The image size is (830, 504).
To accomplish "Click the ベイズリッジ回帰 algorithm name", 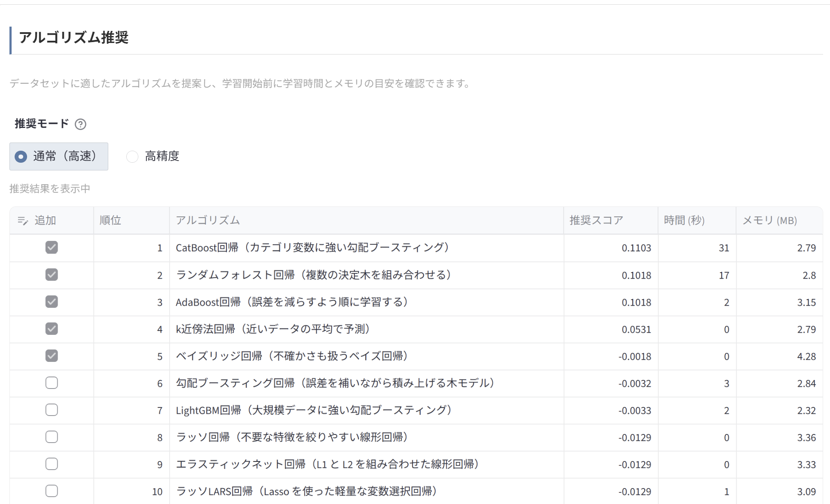I will coord(292,356).
